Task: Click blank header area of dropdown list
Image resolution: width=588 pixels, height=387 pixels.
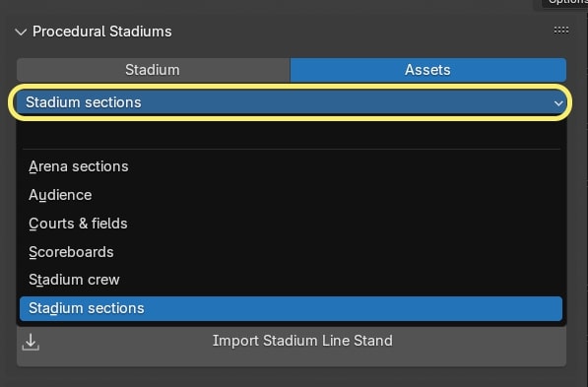Action: click(x=291, y=135)
